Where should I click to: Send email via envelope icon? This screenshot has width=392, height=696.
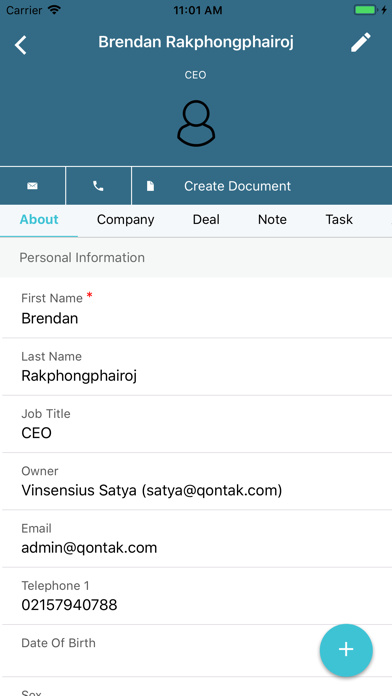click(x=32, y=186)
